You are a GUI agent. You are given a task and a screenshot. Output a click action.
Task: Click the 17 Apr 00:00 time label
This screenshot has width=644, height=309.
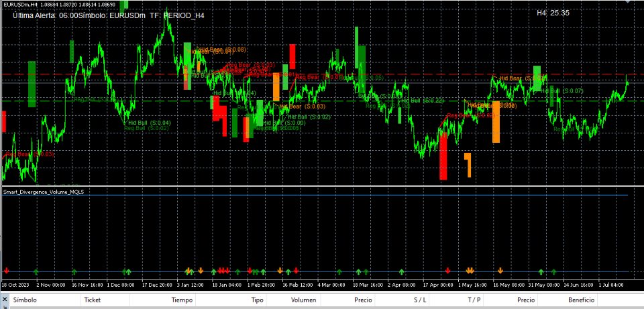(x=438, y=284)
